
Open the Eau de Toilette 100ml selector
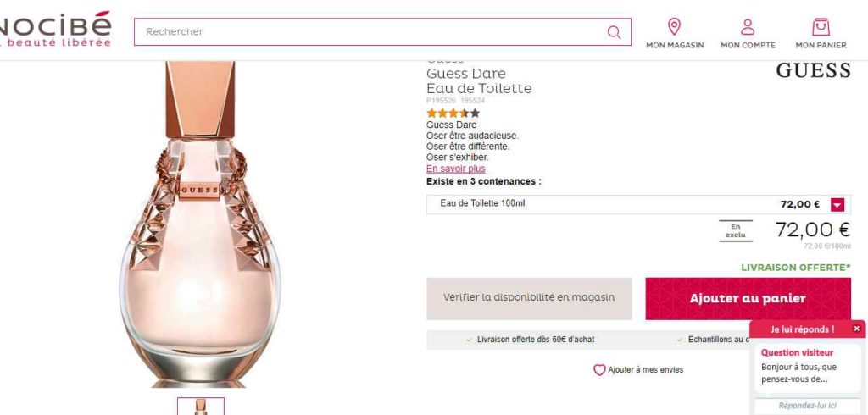pos(627,204)
